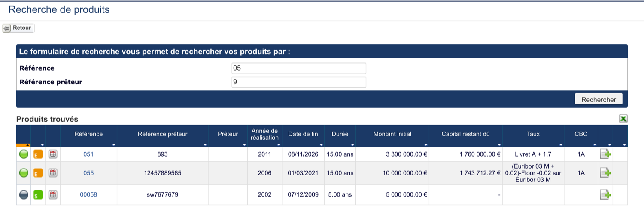Screen dimensions: 644x212
Task: Click year cell 2011
Action: (264, 154)
